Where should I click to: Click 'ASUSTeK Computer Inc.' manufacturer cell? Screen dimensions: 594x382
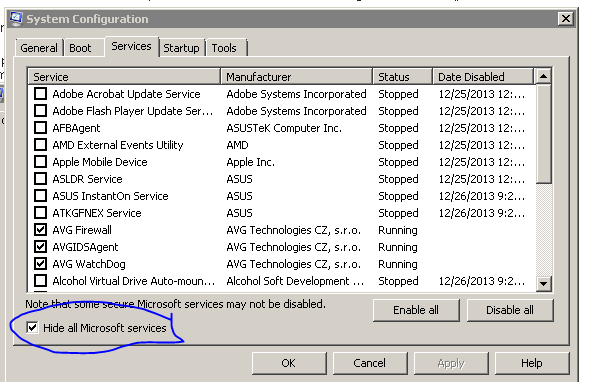pos(284,128)
